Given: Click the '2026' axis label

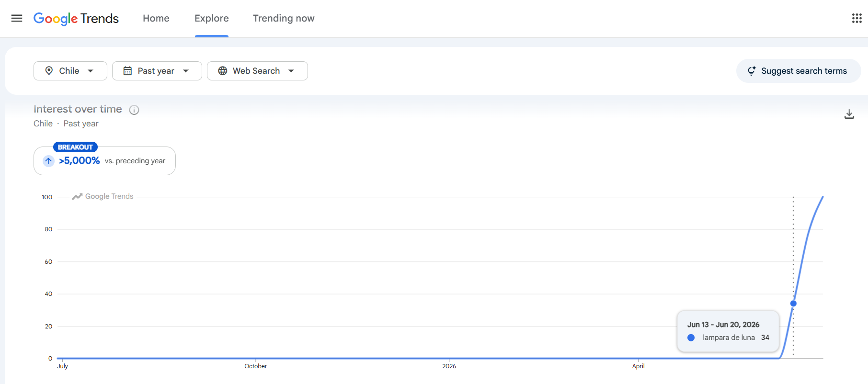Looking at the screenshot, I should click(x=449, y=366).
